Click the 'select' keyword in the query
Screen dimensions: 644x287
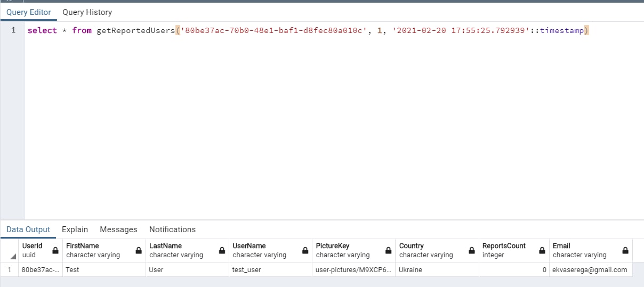click(42, 30)
